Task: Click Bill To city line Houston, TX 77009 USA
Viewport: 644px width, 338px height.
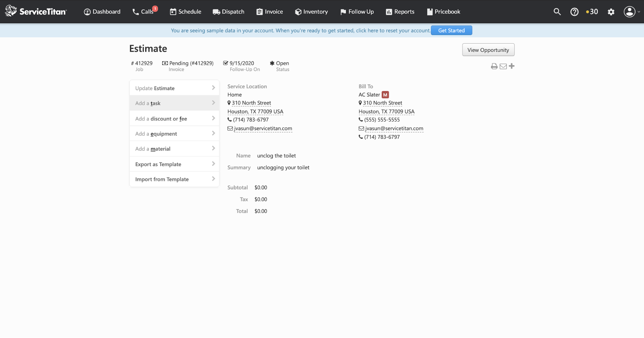Action: (x=387, y=112)
